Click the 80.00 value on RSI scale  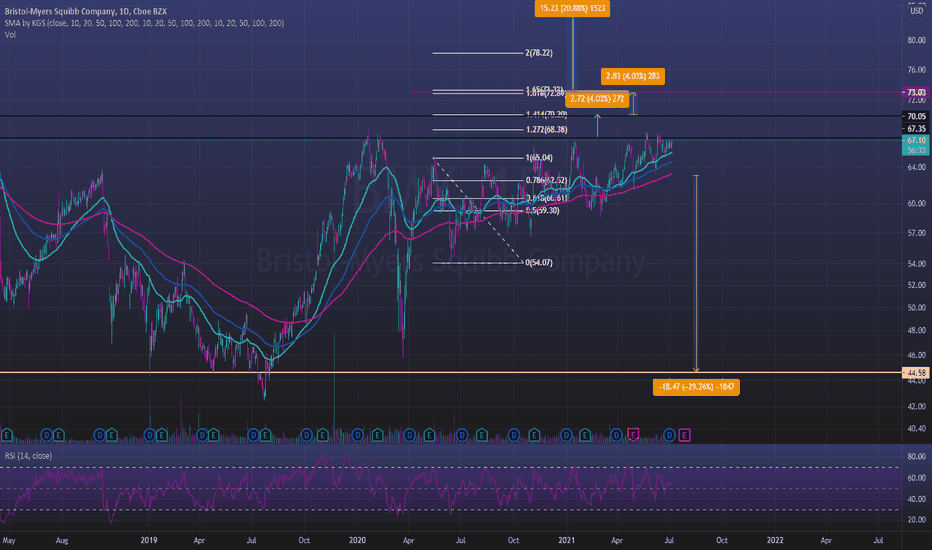click(917, 457)
